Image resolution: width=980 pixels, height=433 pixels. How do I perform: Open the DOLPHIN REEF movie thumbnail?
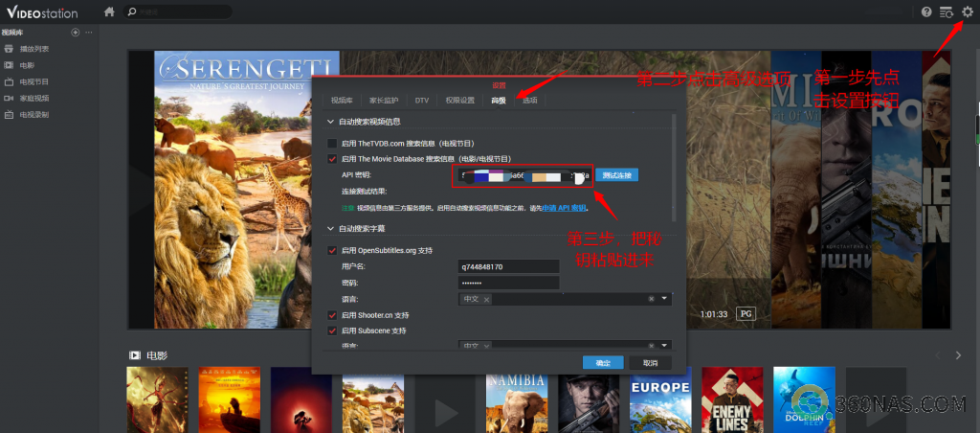pos(804,399)
